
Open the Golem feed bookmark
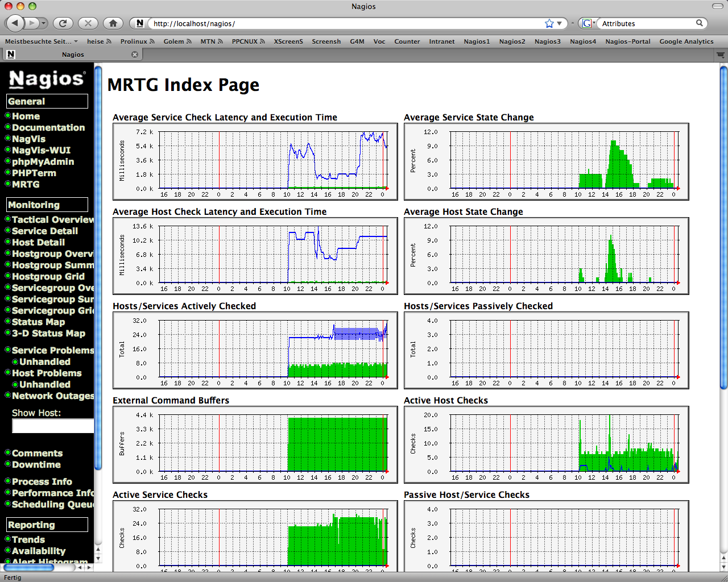tap(177, 41)
